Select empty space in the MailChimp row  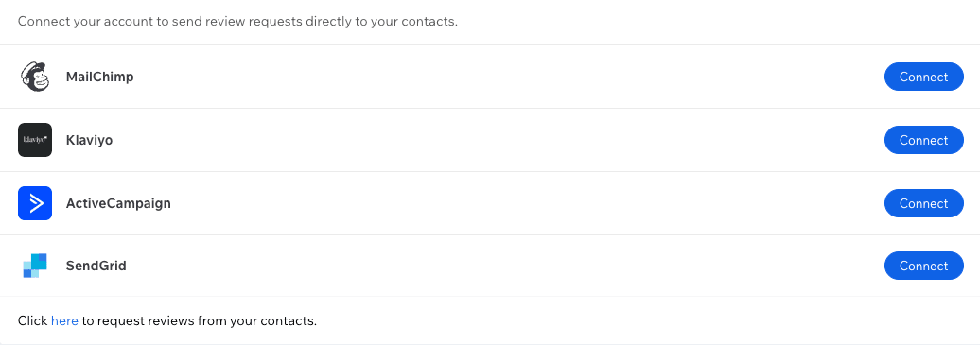click(500, 77)
